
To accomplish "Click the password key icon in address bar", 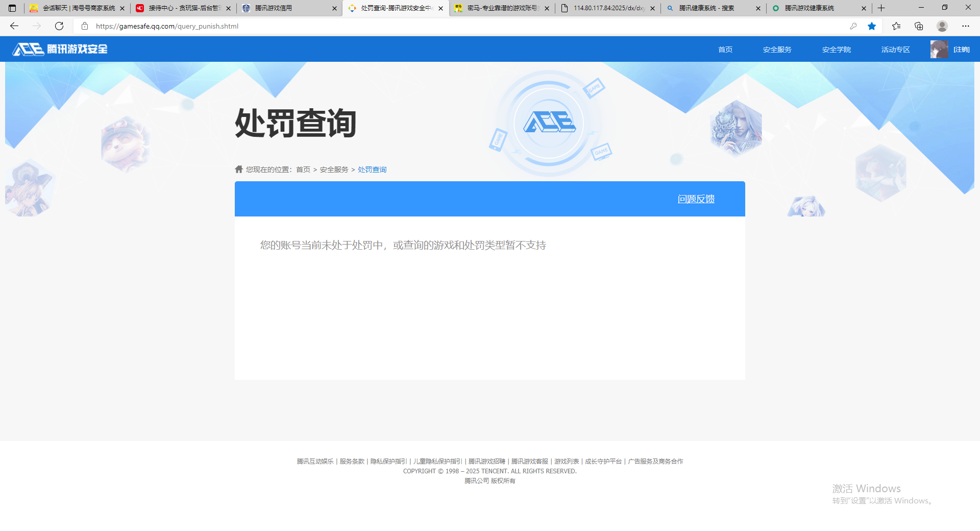I will click(853, 26).
